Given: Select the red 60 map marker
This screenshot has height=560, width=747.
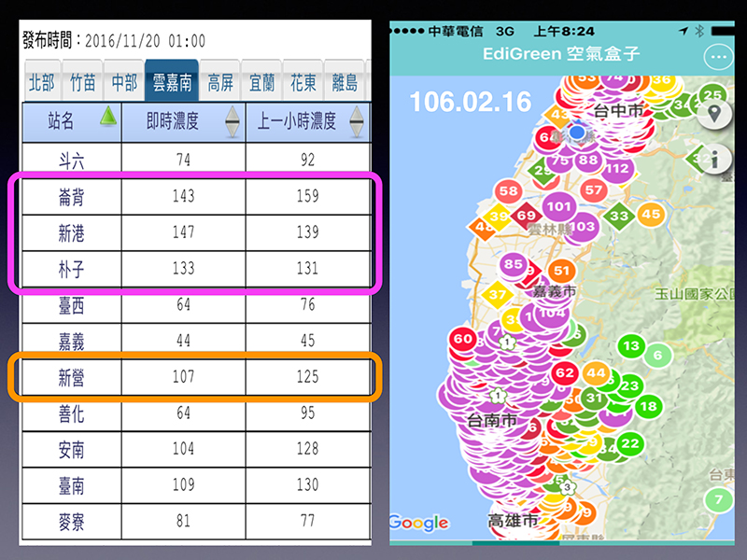Looking at the screenshot, I should (x=462, y=339).
